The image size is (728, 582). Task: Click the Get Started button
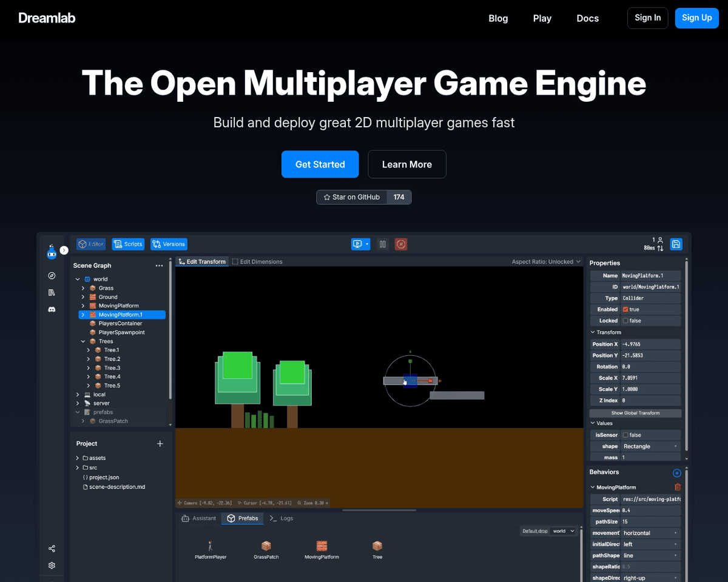320,164
